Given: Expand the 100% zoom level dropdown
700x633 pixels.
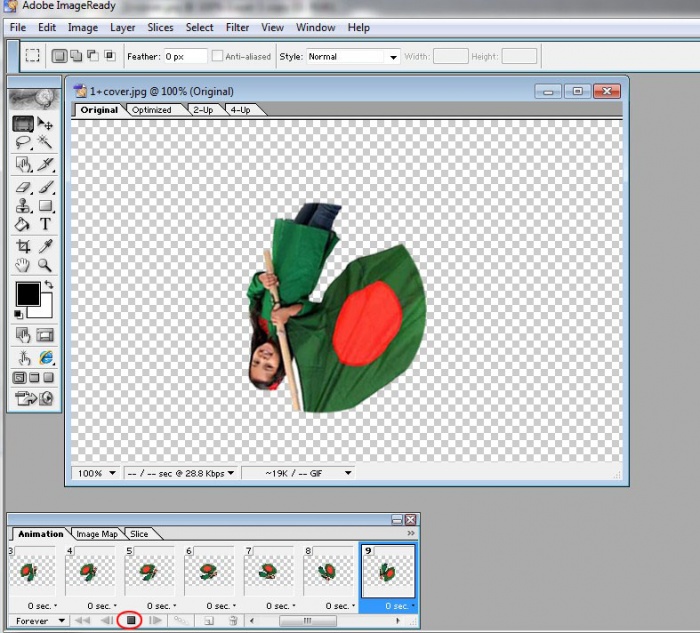Looking at the screenshot, I should click(97, 473).
